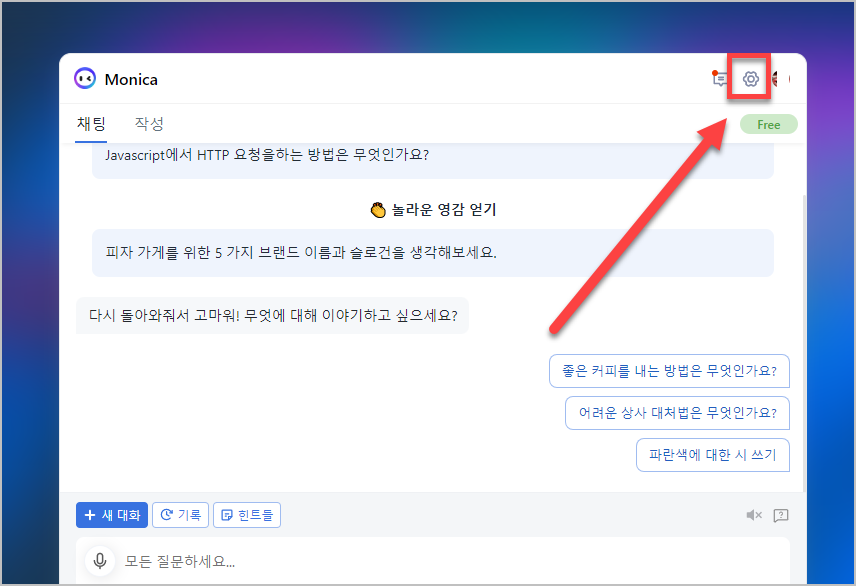
Task: Open the message notifications icon with red dot
Action: (x=719, y=78)
